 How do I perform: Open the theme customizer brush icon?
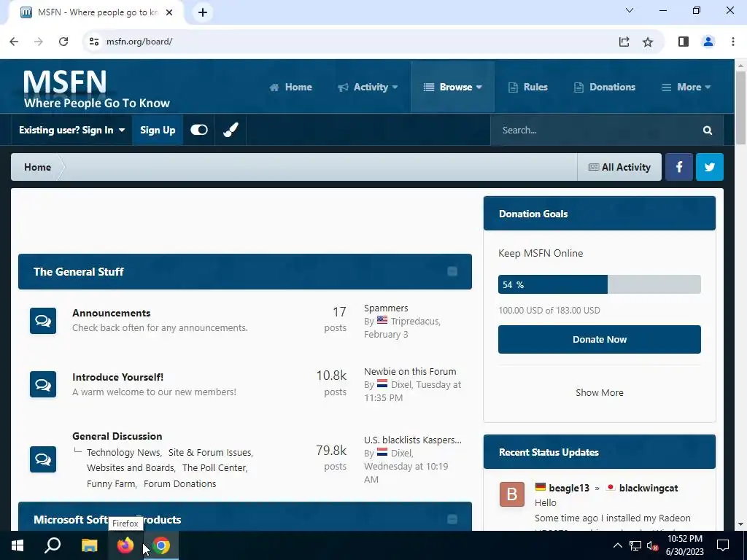pos(231,130)
